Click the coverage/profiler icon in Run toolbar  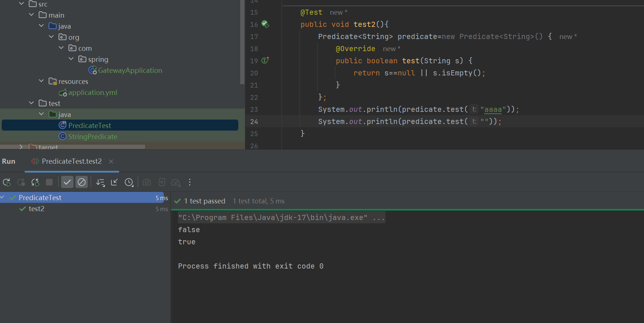point(176,182)
